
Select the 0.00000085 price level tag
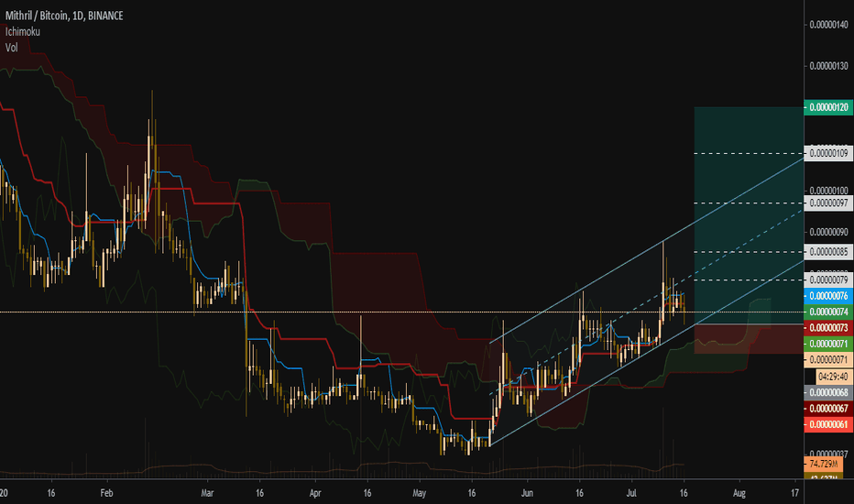pos(828,252)
